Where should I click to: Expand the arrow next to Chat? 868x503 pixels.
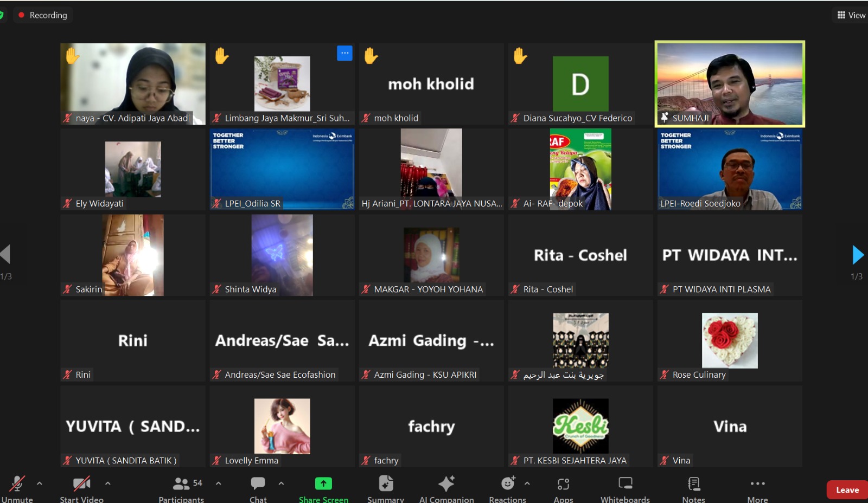tap(281, 483)
